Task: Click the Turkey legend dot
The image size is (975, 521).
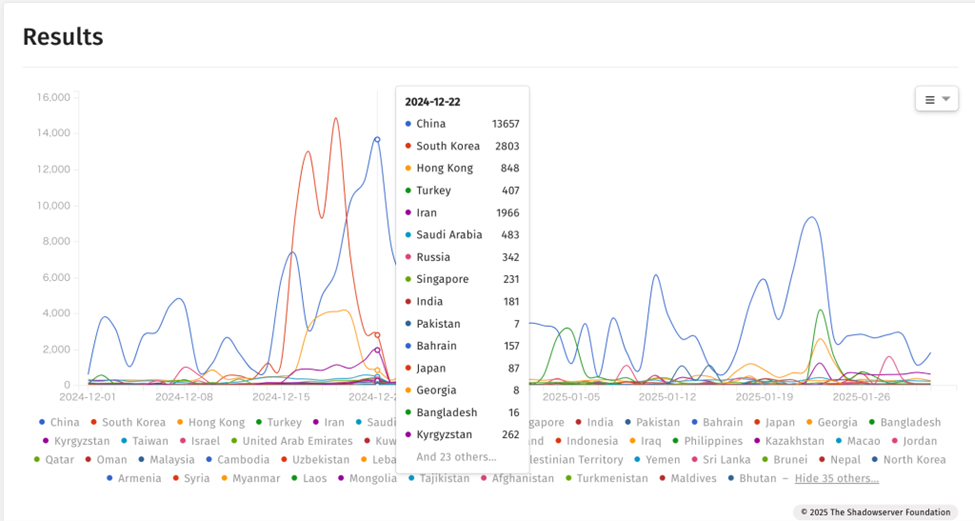Action: coord(259,423)
